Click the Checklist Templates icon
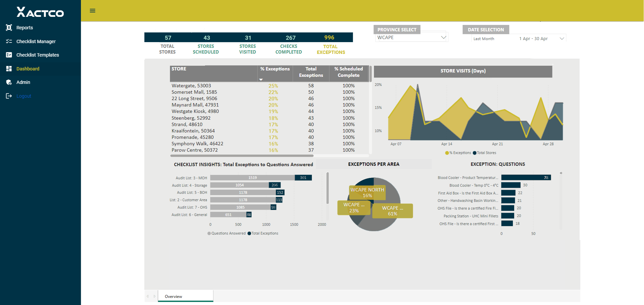This screenshot has height=305, width=644. tap(9, 55)
